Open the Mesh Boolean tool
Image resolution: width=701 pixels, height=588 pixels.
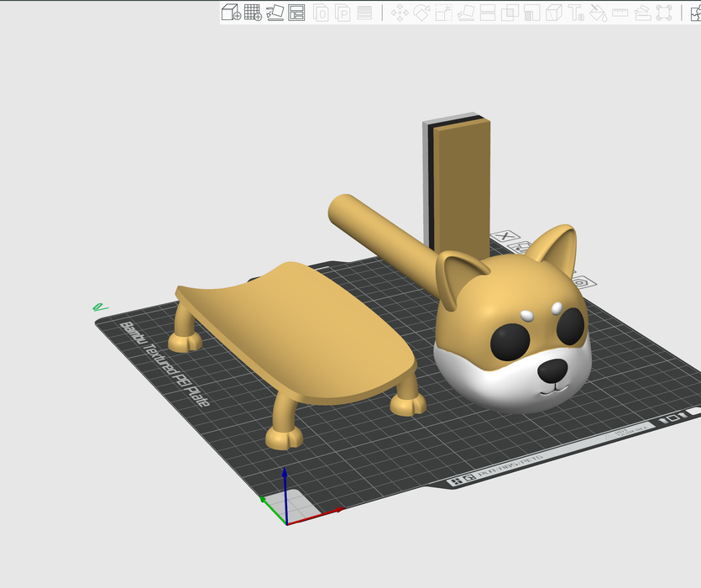510,13
